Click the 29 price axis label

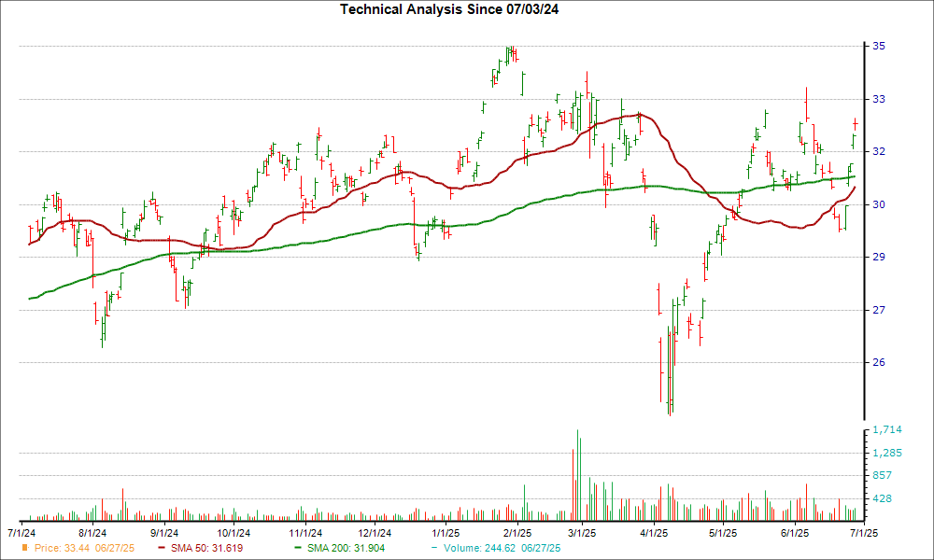pyautogui.click(x=879, y=257)
